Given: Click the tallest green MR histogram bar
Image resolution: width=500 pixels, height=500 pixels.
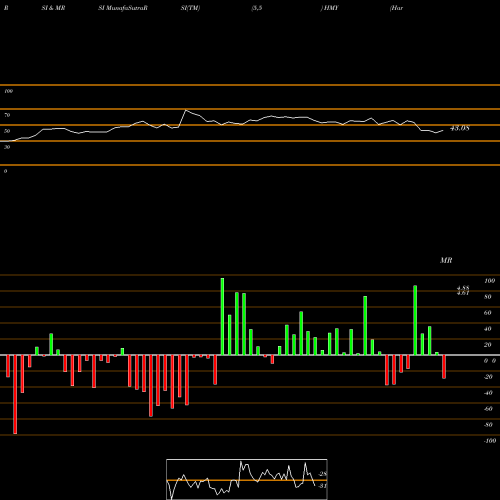Looking at the screenshot, I should pyautogui.click(x=222, y=316).
